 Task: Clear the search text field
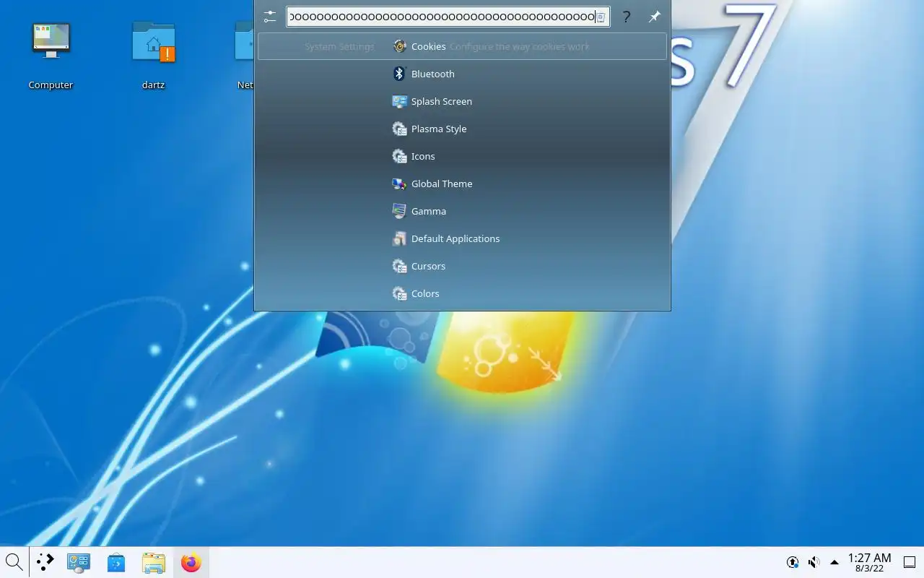point(601,17)
